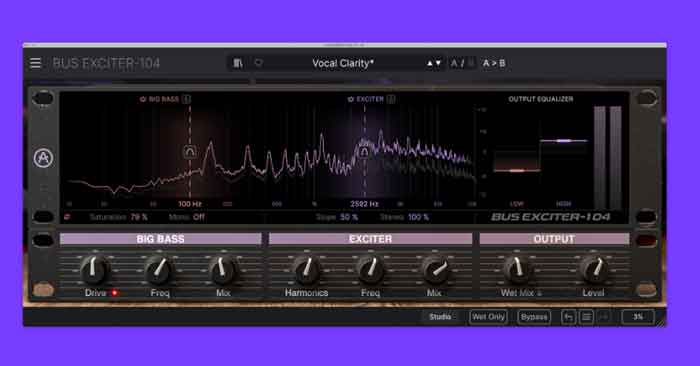Click the Big Bass Mix knob
This screenshot has height=366, width=700.
tap(223, 270)
